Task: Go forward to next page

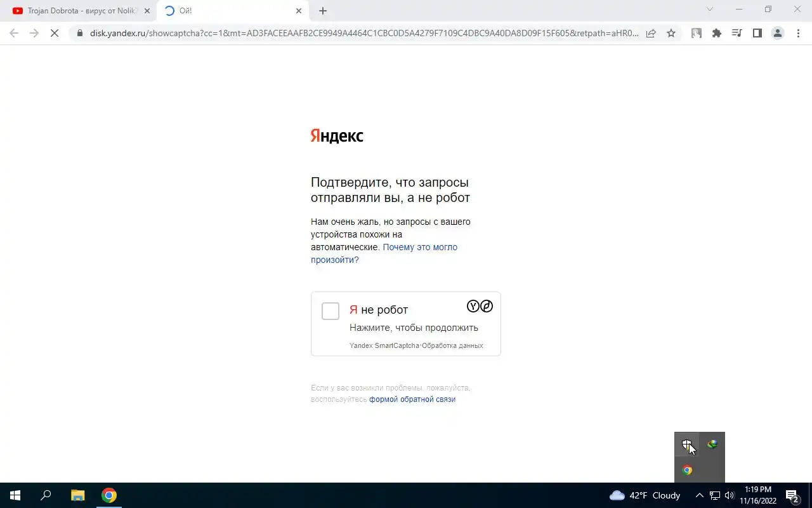Action: coord(34,33)
